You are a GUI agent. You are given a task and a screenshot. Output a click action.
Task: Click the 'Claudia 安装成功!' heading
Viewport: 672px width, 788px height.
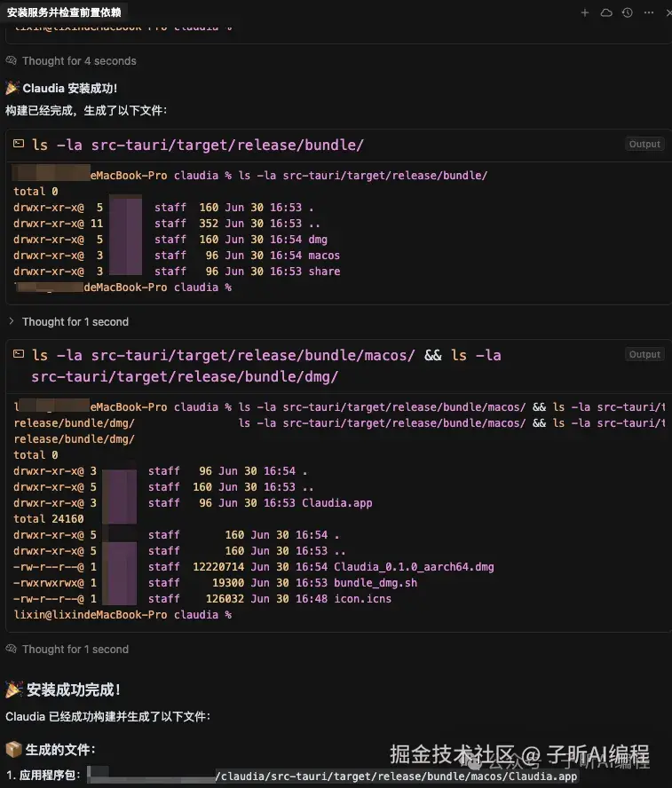tap(70, 89)
